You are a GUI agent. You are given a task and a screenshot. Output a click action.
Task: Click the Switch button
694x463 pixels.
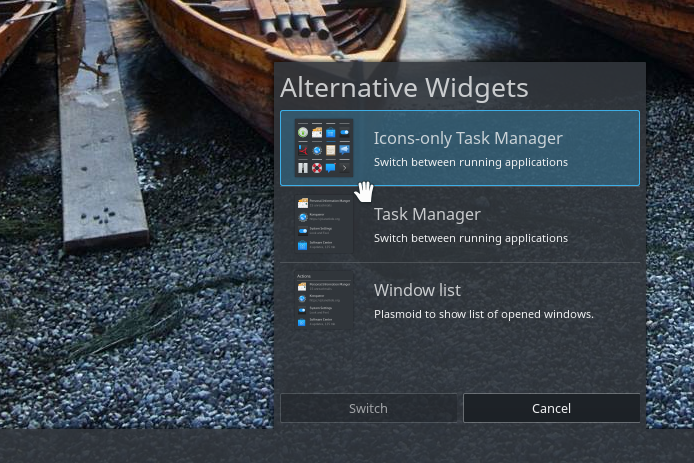pos(368,408)
